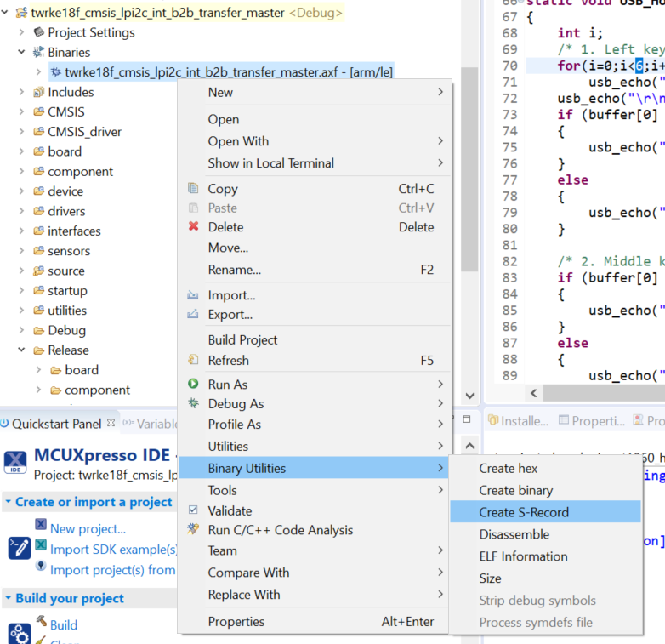
Task: Click the CMSIS source folder icon
Action: (x=38, y=111)
